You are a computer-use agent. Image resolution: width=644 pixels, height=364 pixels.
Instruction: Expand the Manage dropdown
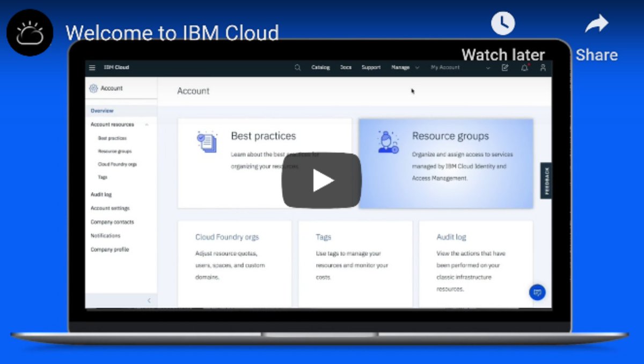[405, 68]
